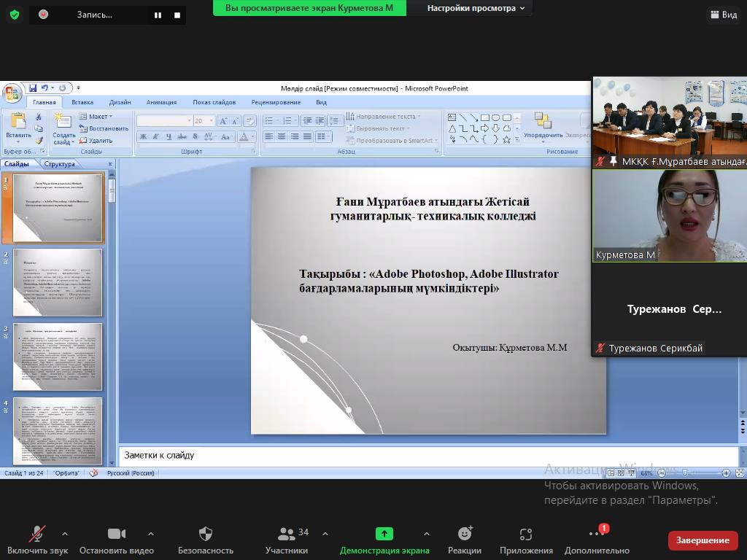Click the PowerPoint zoom slider handle

click(x=684, y=472)
